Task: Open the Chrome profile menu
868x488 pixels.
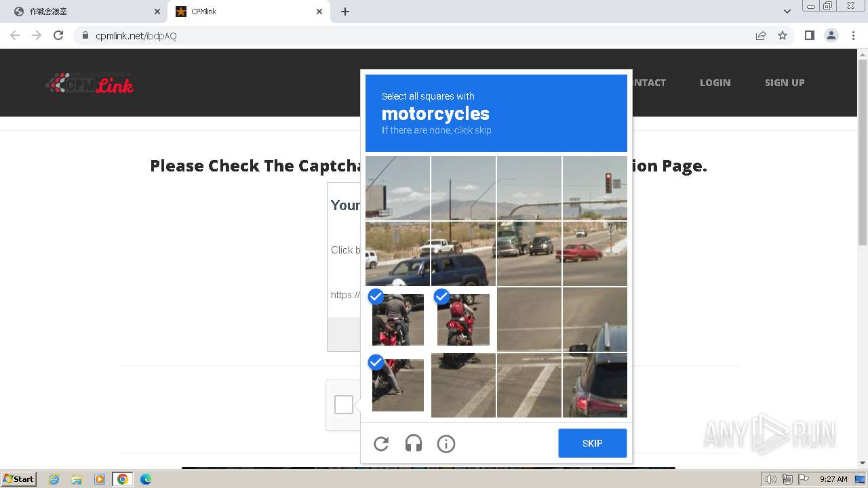Action: click(831, 35)
